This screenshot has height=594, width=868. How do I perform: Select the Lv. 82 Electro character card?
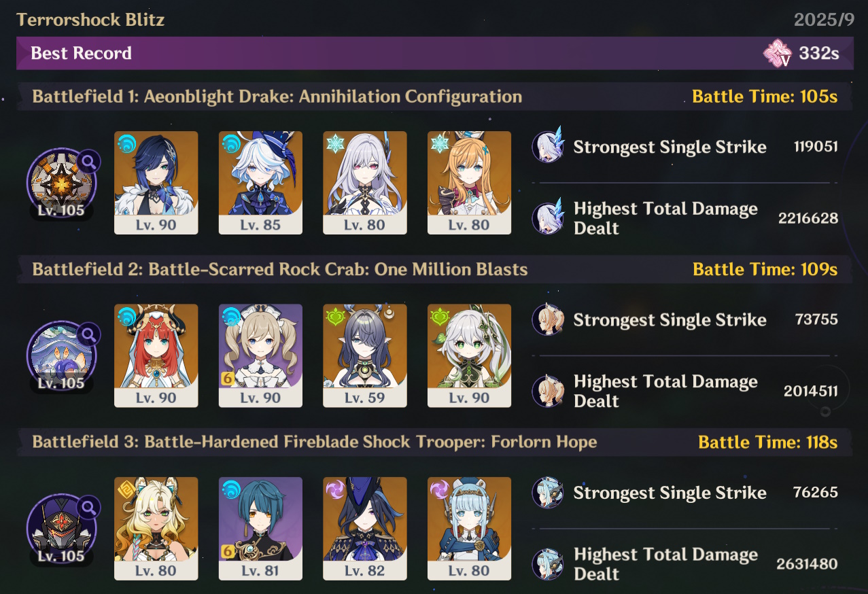365,529
